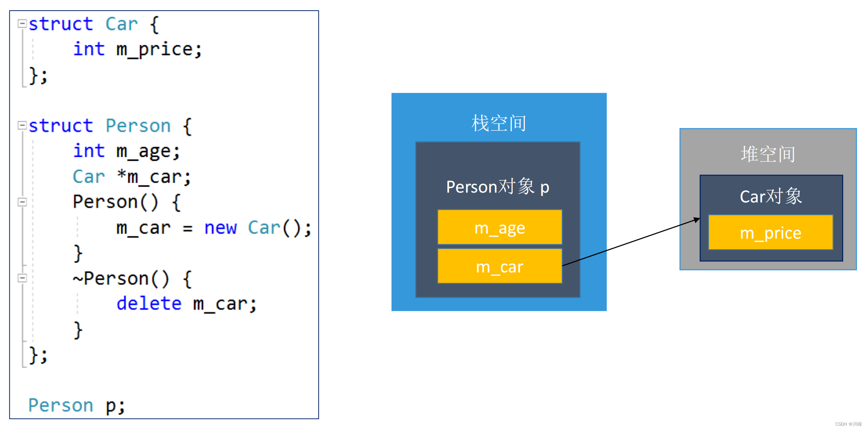
Task: Collapse the Person constructor block
Action: (x=22, y=202)
